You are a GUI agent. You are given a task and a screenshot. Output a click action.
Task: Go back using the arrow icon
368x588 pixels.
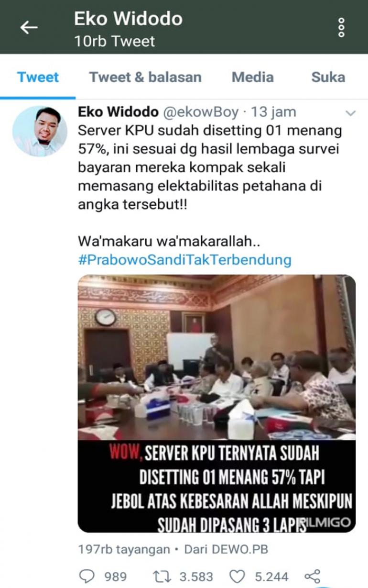[29, 28]
